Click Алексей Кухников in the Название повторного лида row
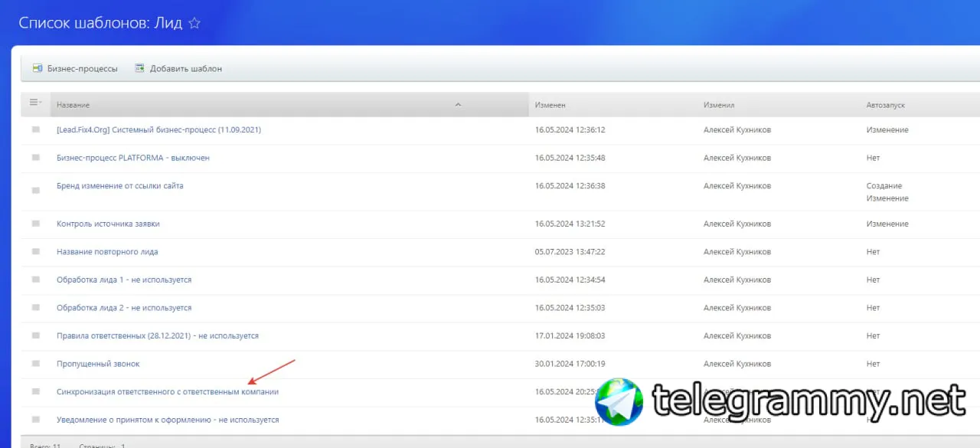The height and width of the screenshot is (448, 980). (737, 252)
